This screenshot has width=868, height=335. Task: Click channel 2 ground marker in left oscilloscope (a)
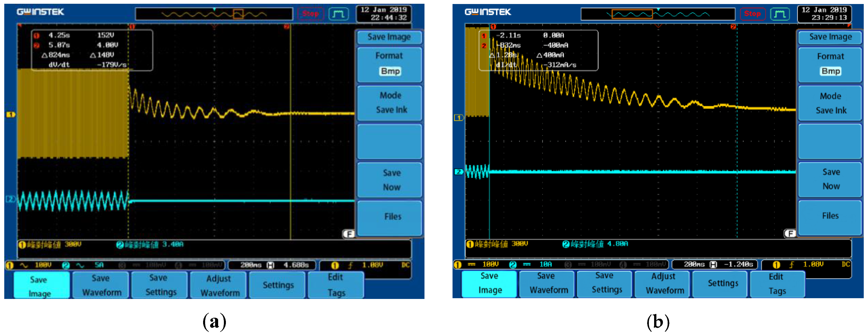coord(11,199)
